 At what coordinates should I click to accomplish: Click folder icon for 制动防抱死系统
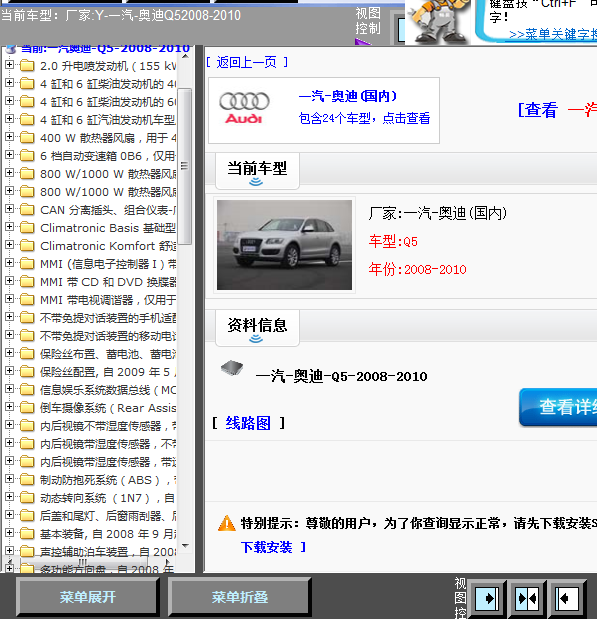point(27,480)
